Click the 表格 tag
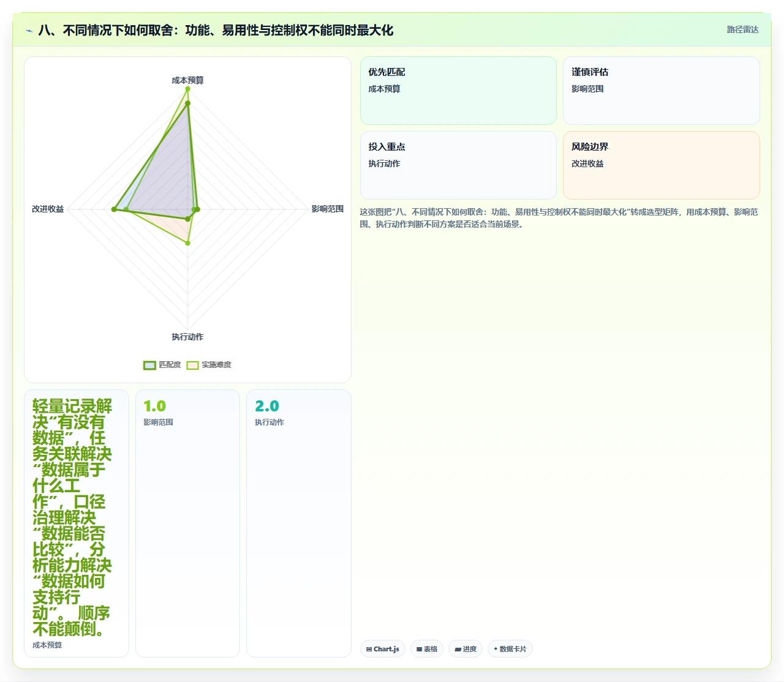The image size is (784, 682). (427, 649)
